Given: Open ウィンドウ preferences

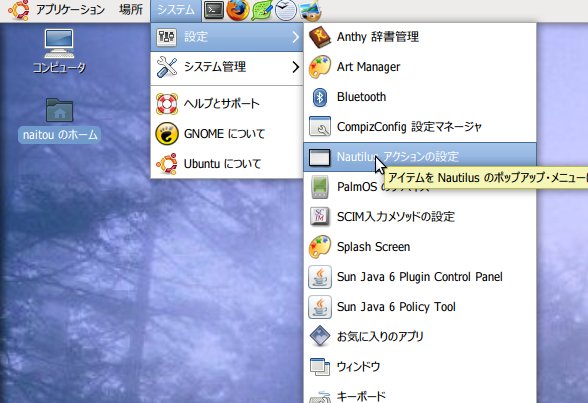Looking at the screenshot, I should click(x=420, y=367).
